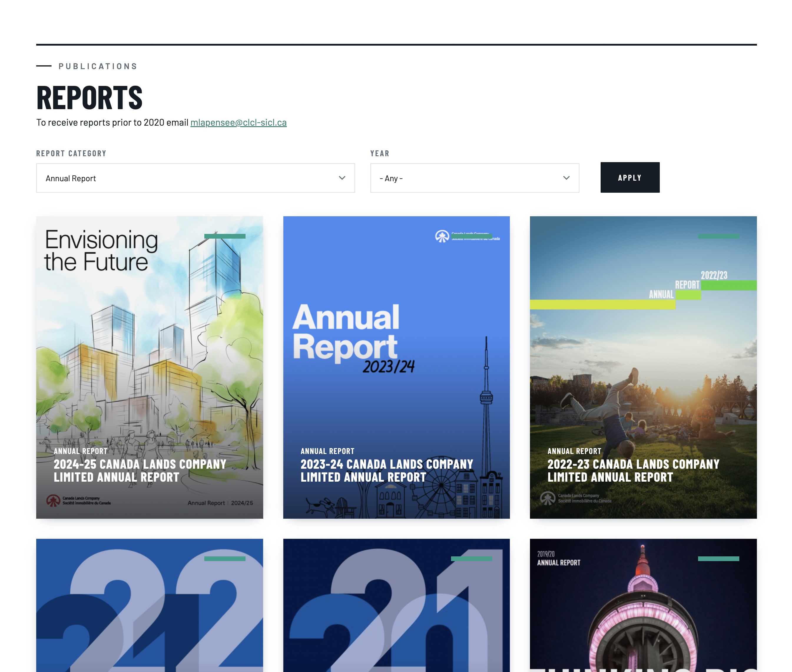Email mlapensee@clcl-sicl.ca via link

tap(238, 122)
